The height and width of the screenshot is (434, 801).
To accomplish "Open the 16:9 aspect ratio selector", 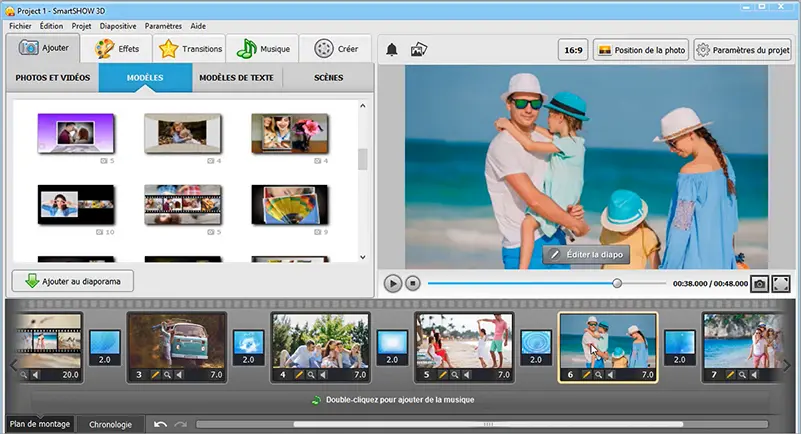I will click(x=573, y=49).
